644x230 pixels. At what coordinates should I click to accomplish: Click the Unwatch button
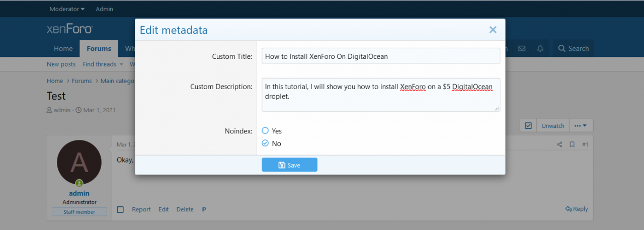pos(552,126)
